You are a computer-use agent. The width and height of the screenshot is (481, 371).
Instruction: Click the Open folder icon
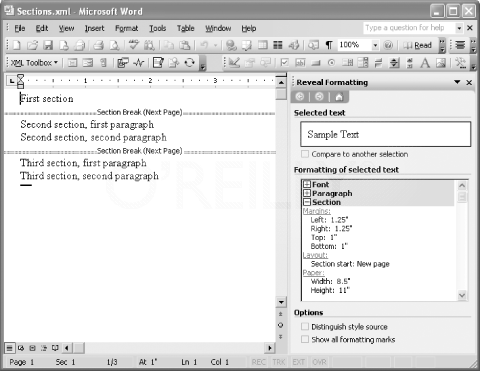tap(32, 45)
